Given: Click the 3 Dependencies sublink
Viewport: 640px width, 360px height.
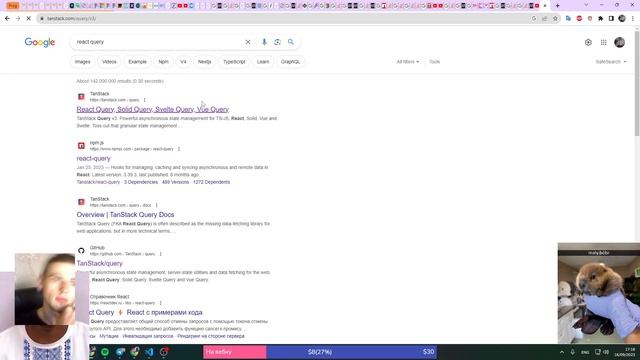Looking at the screenshot, I should [x=141, y=182].
